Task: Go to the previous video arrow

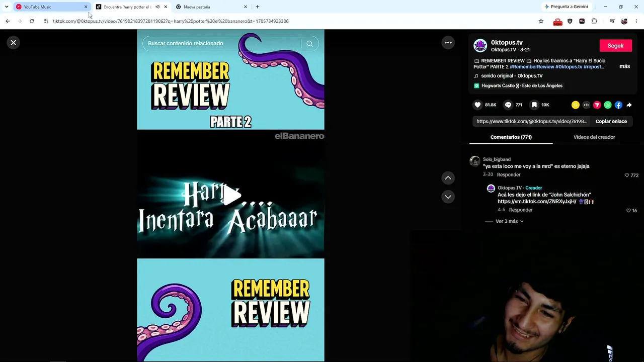Action: tap(448, 178)
